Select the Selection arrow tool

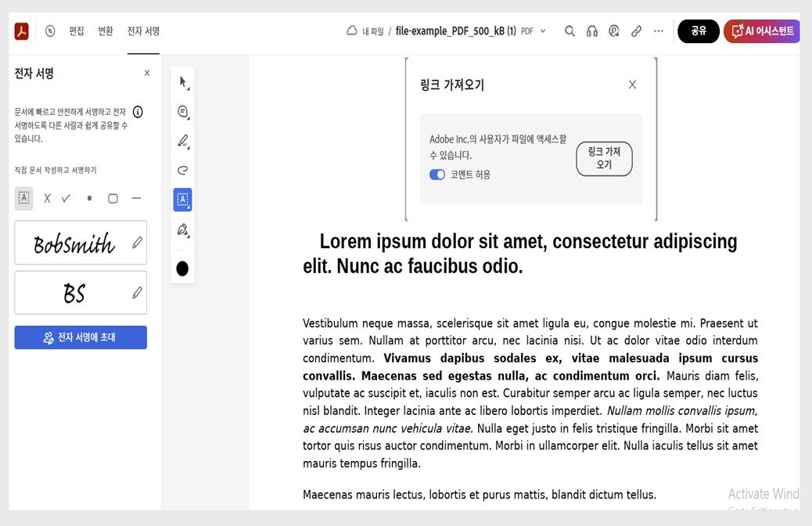(182, 81)
